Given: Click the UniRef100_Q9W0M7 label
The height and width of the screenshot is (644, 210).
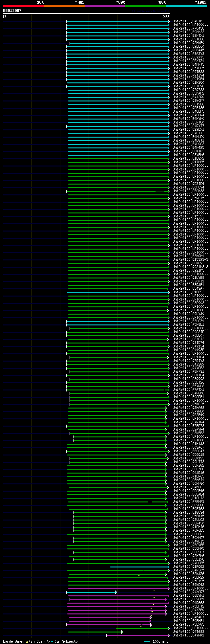Looking at the screenshot, I should [188, 101].
